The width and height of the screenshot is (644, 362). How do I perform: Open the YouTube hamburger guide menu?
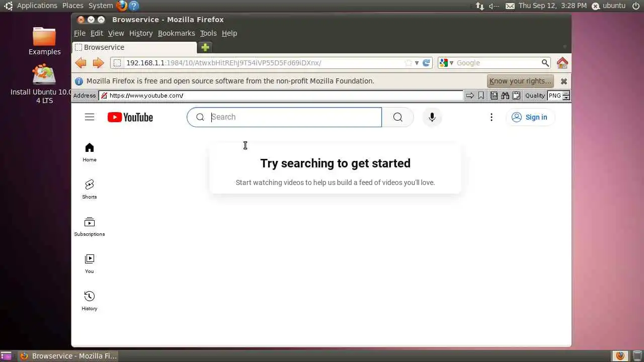[x=90, y=117]
